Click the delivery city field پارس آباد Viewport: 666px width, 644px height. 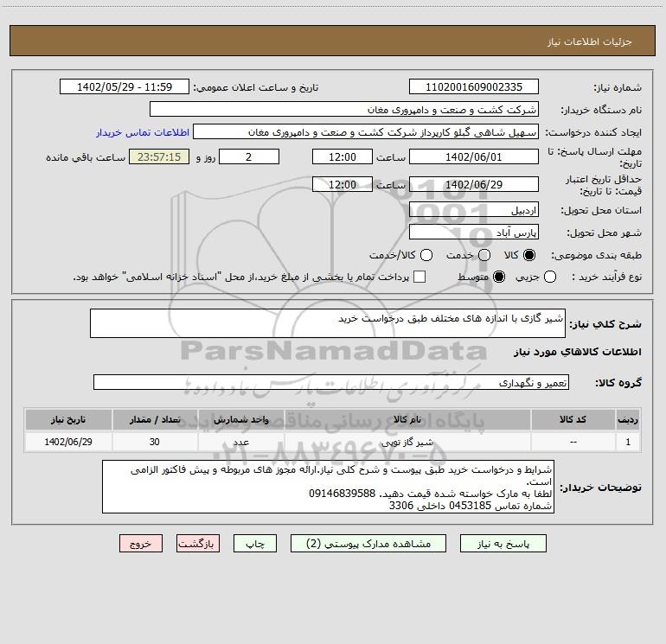click(x=474, y=233)
